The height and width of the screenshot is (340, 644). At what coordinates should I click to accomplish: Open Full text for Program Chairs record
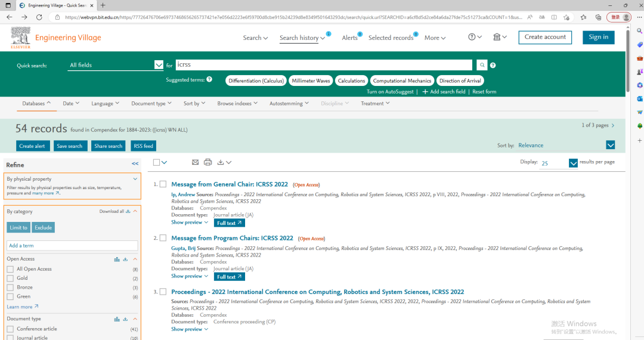point(229,277)
